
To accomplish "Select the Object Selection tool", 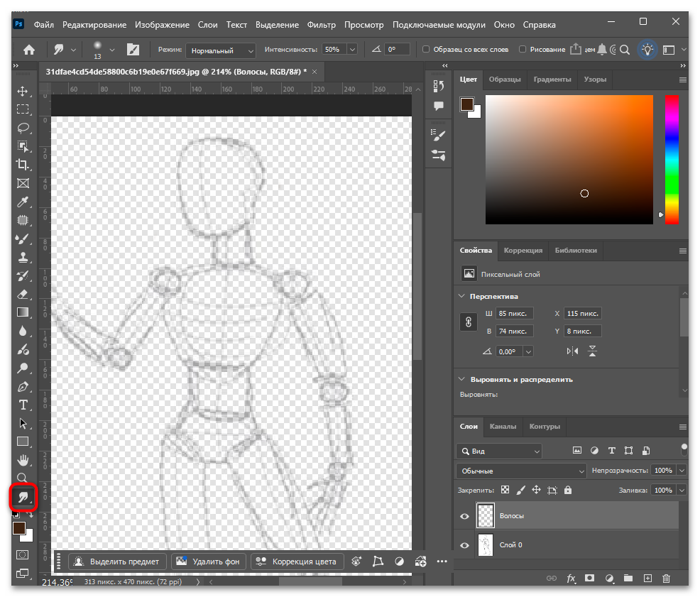I will (23, 146).
